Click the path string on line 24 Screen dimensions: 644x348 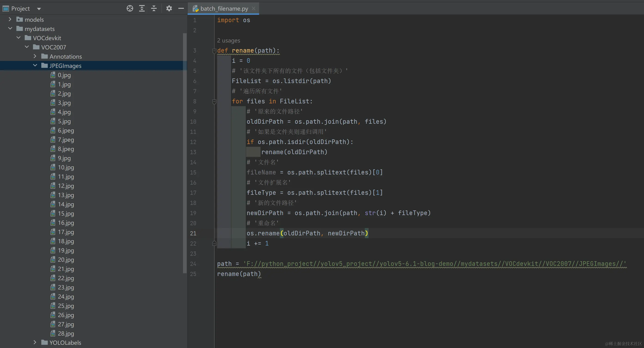click(x=434, y=264)
